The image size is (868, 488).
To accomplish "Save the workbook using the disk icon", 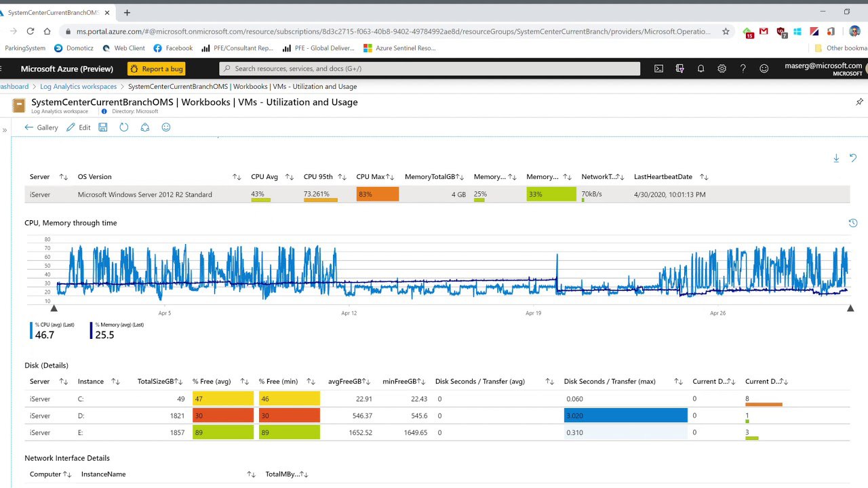I will coord(103,127).
